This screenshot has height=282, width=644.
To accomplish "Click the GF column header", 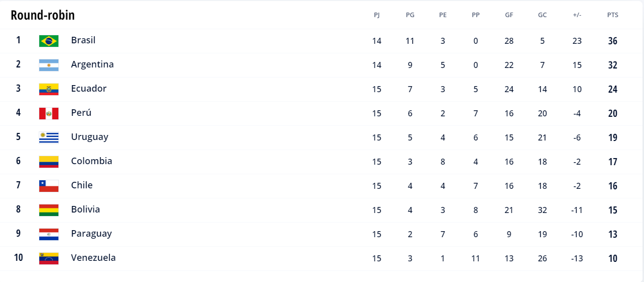I will point(509,15).
